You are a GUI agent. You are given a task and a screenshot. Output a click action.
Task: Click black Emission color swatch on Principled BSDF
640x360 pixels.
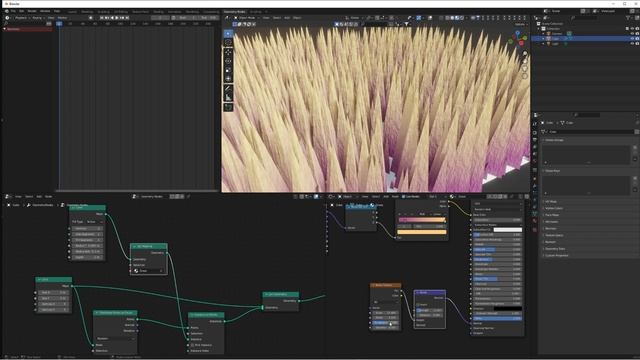[508, 308]
